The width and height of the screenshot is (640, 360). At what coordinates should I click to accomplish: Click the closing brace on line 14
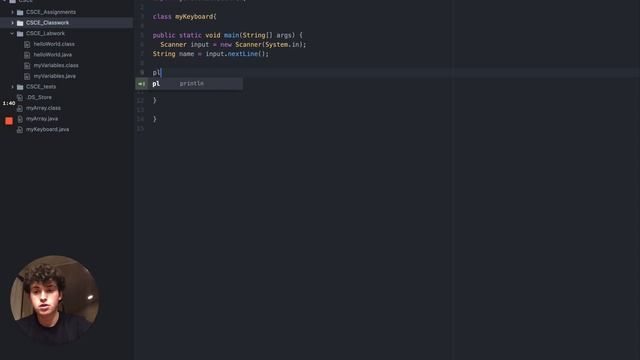point(155,119)
